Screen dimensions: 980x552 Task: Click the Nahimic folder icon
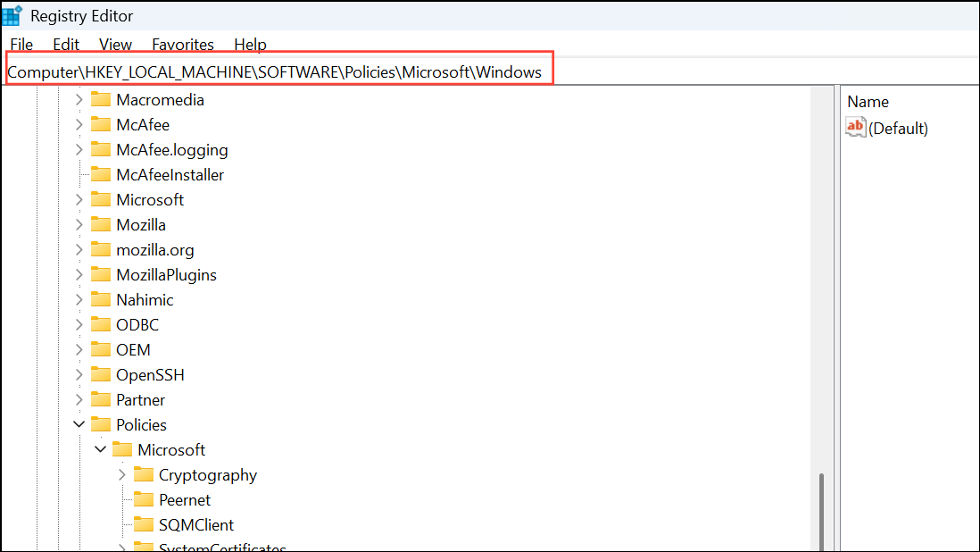(101, 299)
